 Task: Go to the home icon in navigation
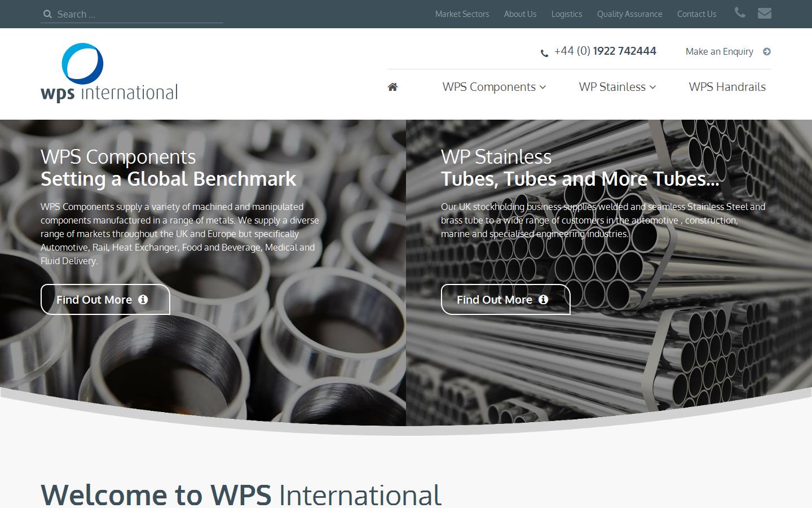392,87
